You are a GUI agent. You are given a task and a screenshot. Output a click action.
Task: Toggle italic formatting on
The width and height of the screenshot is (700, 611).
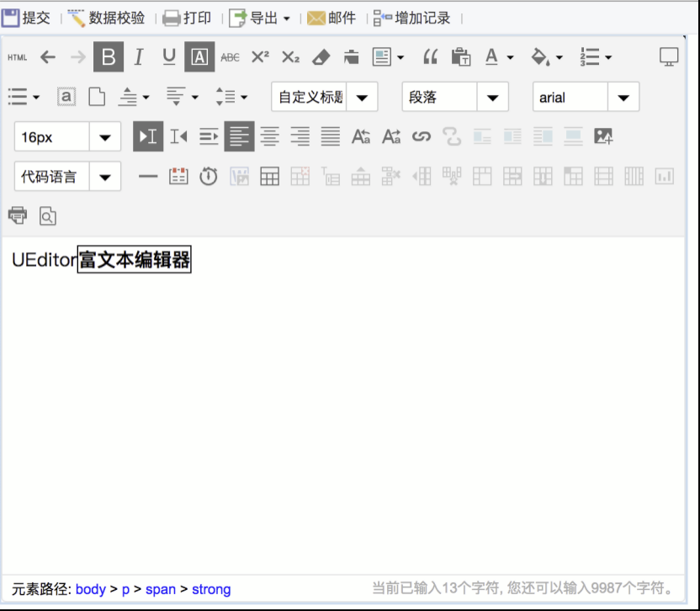[x=138, y=57]
